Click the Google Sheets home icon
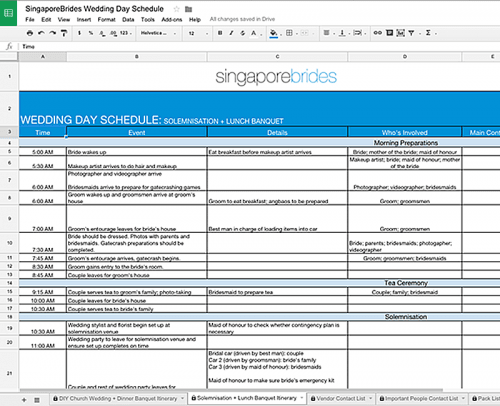Viewport: 500px width, 406px height. tap(8, 13)
